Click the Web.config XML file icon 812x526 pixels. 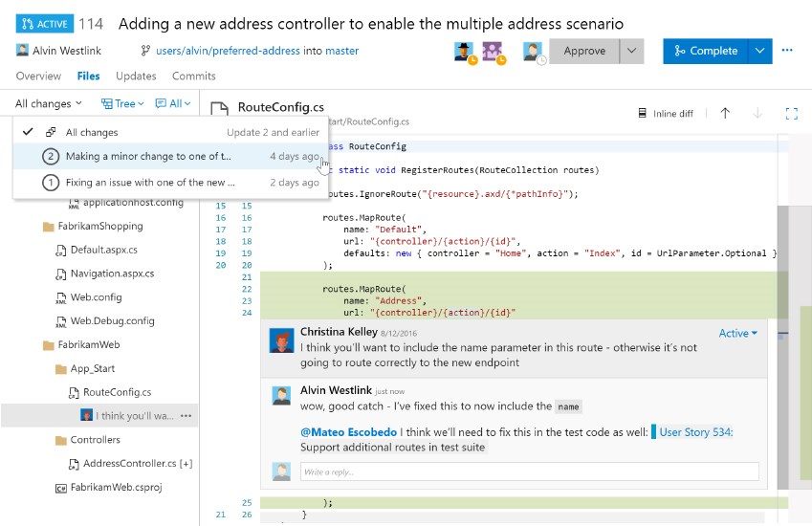click(60, 298)
